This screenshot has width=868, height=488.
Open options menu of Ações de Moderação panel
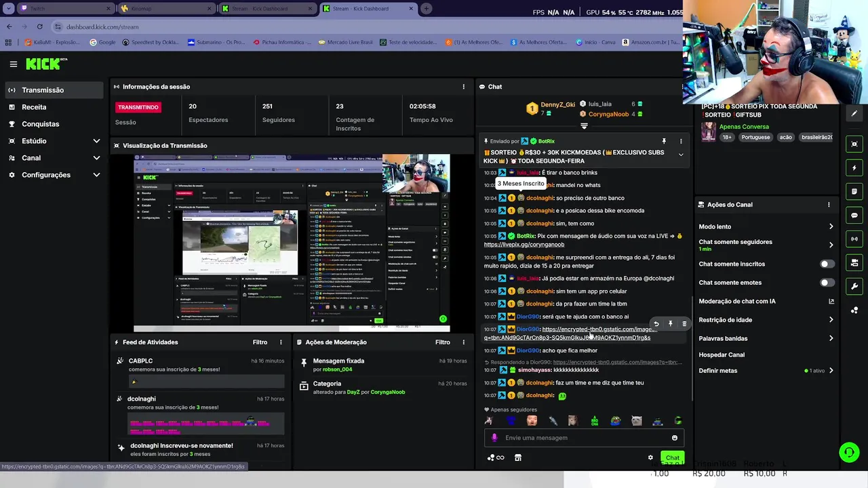464,342
